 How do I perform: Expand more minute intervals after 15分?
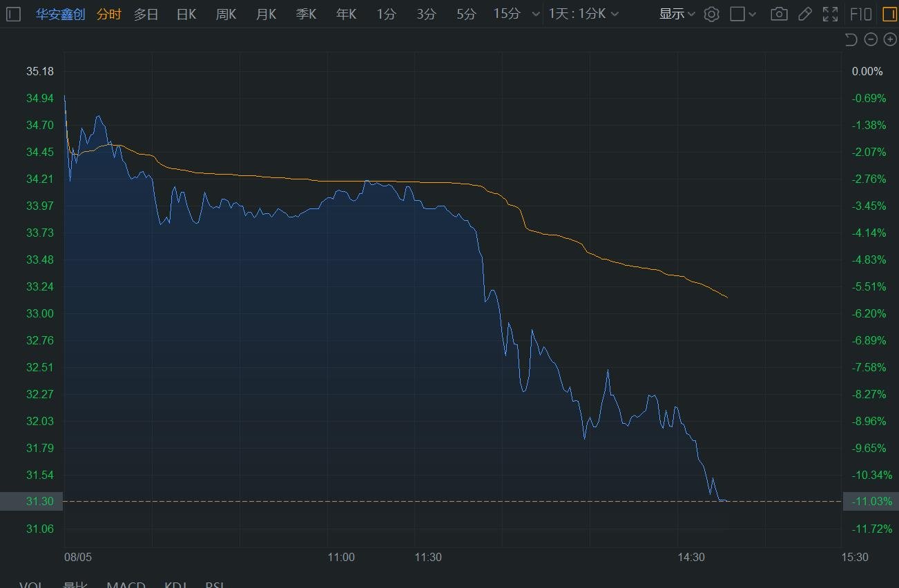click(x=536, y=14)
